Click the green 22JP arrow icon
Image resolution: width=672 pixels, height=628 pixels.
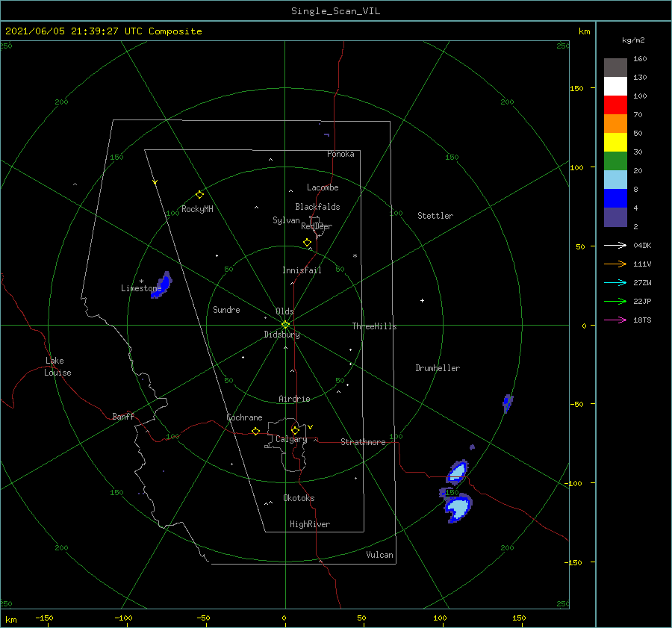coord(615,302)
